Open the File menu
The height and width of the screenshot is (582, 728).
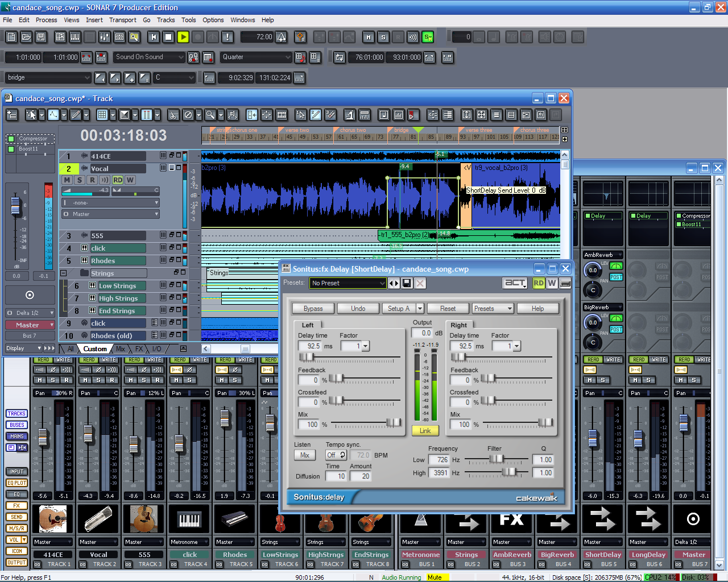[7, 20]
